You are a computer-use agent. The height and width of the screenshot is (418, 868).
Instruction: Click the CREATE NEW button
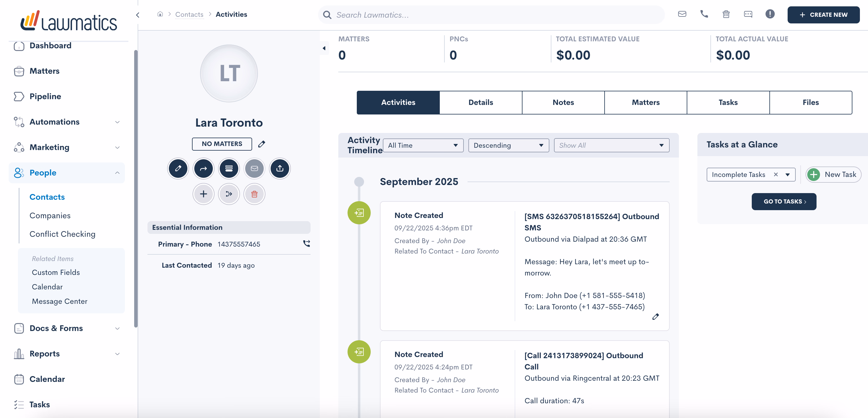823,15
